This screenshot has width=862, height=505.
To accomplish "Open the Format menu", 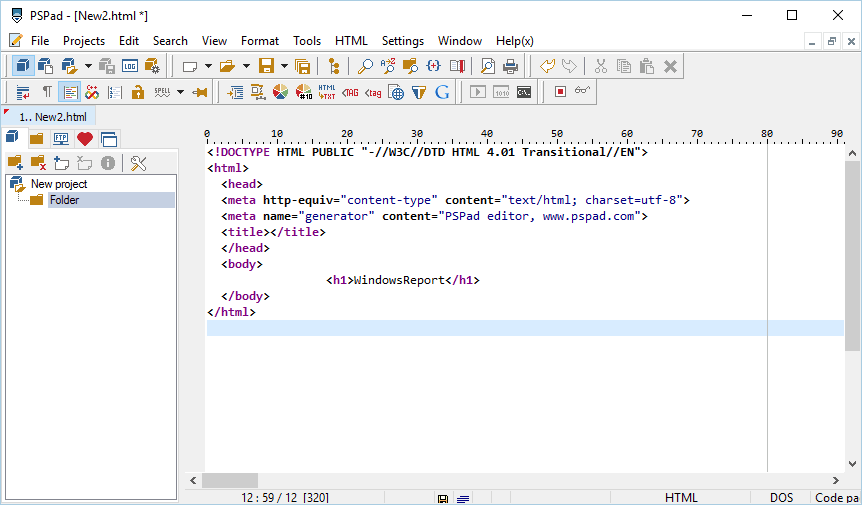I will point(259,41).
